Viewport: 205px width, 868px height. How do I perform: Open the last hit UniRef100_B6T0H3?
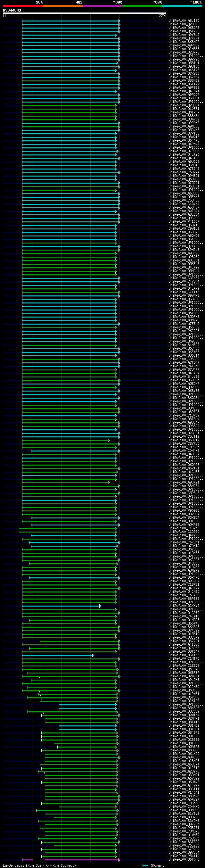[184, 860]
